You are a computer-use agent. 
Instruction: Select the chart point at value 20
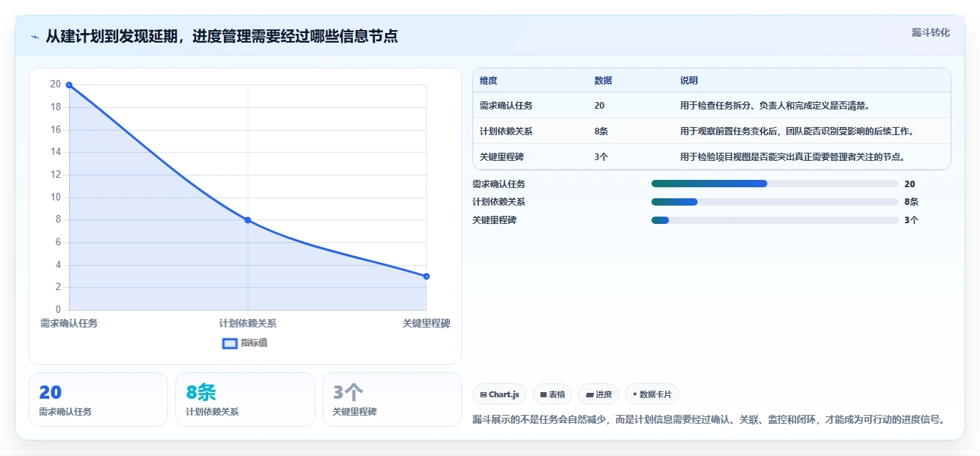(69, 85)
